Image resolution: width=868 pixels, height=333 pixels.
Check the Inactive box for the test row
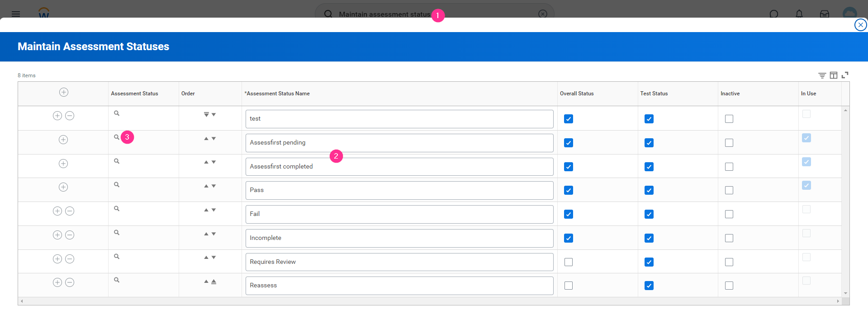729,119
